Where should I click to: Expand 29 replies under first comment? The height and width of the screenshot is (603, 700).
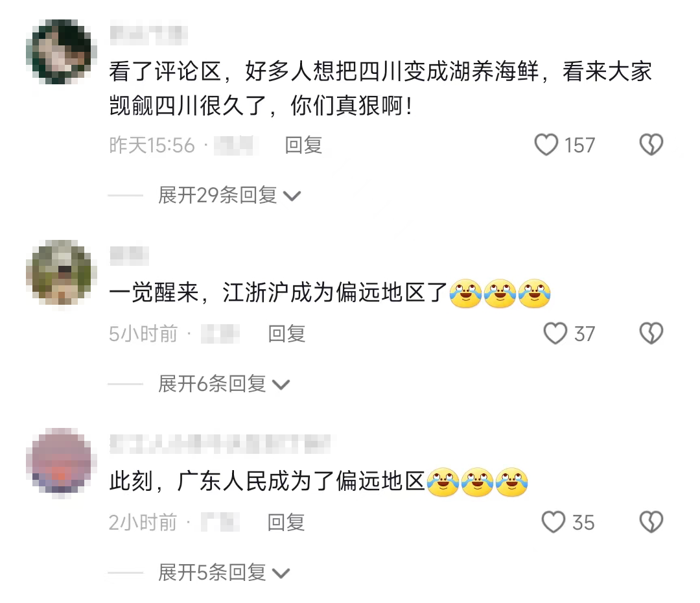tap(229, 195)
